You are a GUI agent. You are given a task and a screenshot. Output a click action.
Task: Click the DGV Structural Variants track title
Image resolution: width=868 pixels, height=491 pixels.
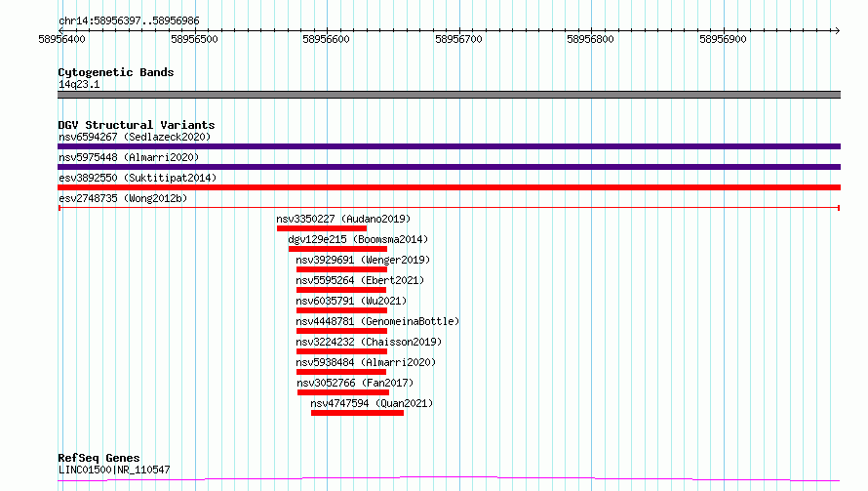pyautogui.click(x=137, y=125)
